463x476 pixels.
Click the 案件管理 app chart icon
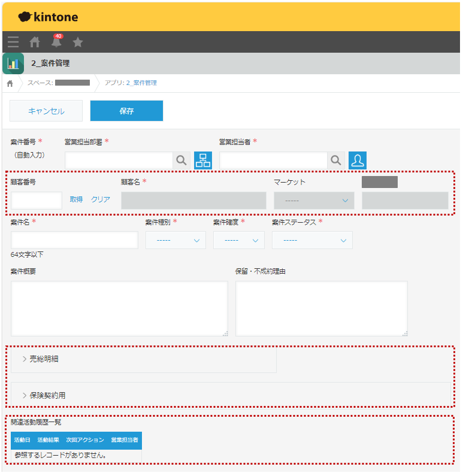(13, 63)
